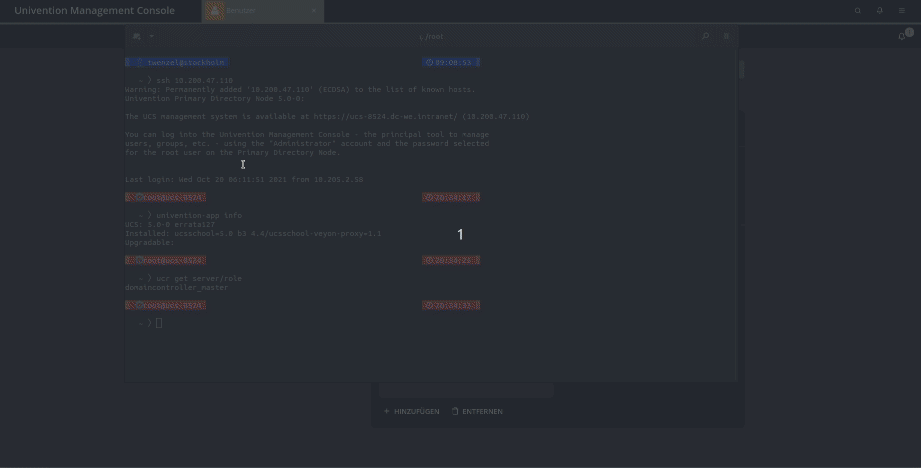
Task: Open the hamburger menu in UMC header
Action: 902,11
